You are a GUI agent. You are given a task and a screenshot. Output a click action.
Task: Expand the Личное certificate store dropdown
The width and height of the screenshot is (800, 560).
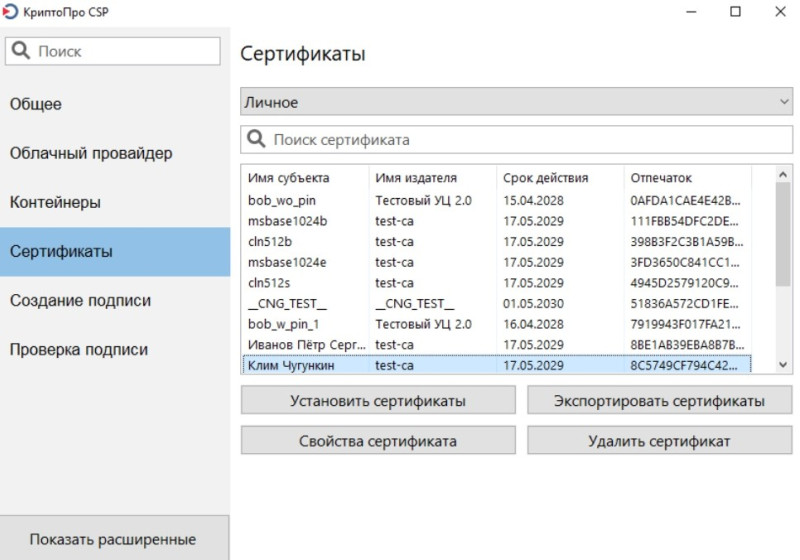tap(516, 102)
